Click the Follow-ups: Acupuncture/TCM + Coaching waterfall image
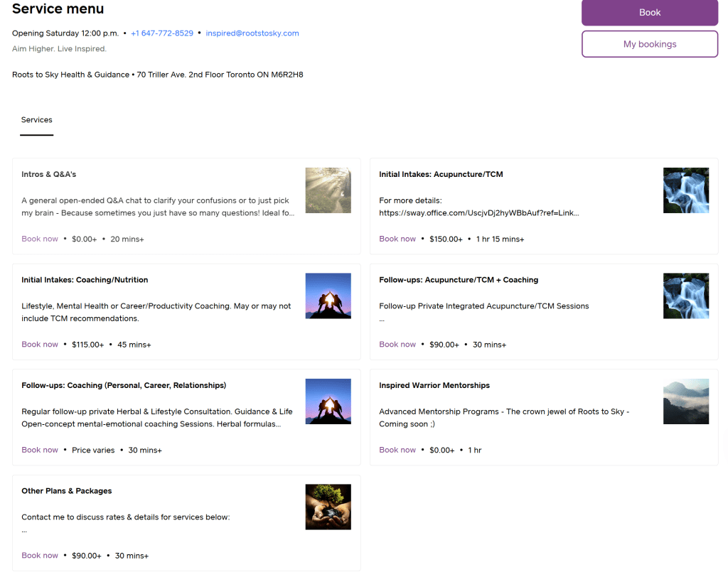 tap(685, 296)
